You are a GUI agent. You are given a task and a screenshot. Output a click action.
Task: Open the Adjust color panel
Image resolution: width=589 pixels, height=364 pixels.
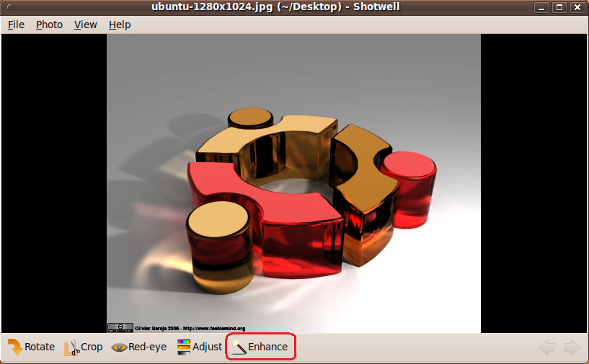click(x=184, y=347)
